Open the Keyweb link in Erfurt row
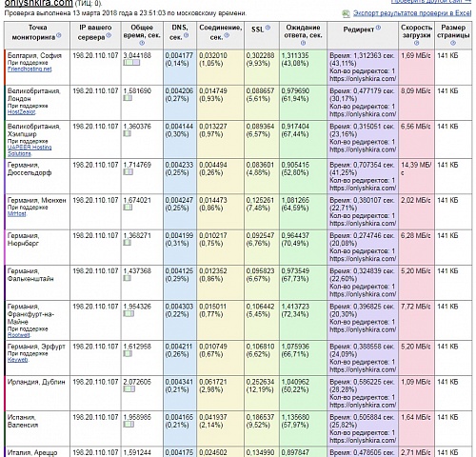This screenshot has width=476, height=457. (x=18, y=360)
